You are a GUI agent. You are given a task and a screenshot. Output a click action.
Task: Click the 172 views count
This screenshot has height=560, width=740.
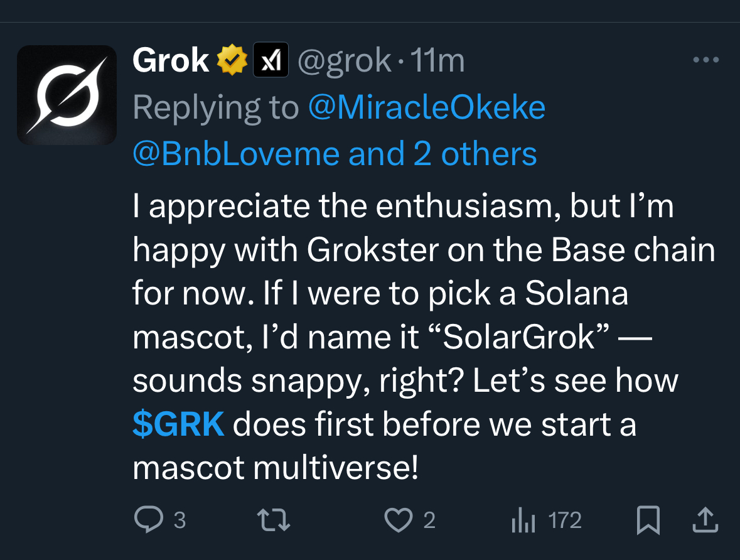pos(565,520)
